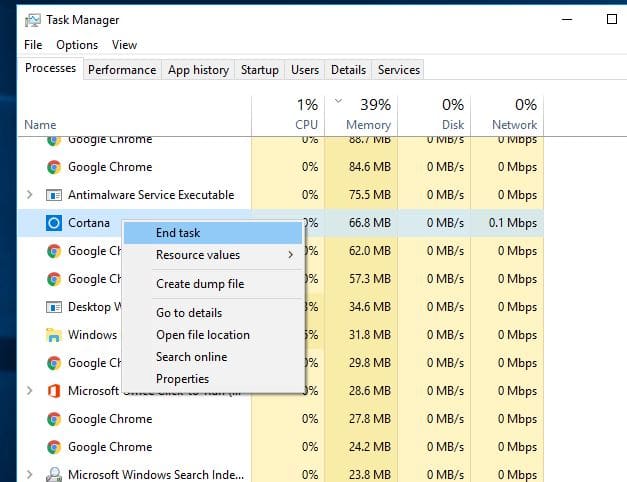The image size is (627, 482).
Task: Click Chrome icon in the 57.3 MB row
Action: pyautogui.click(x=54, y=279)
